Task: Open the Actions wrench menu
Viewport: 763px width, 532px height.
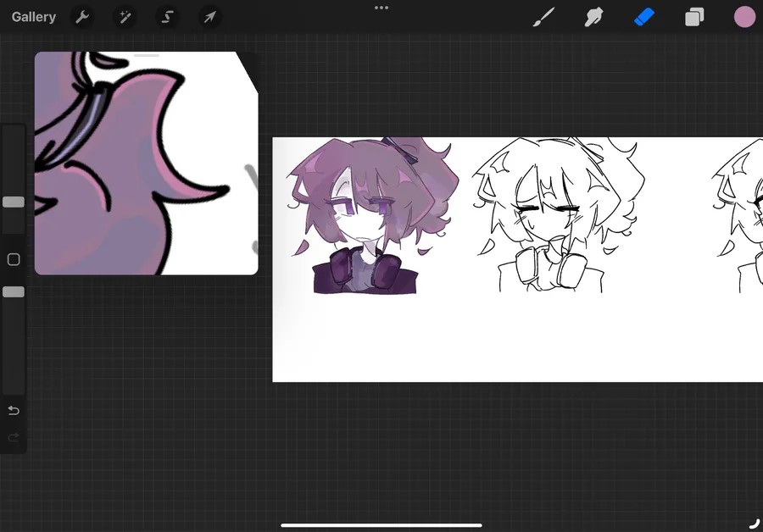Action: pyautogui.click(x=82, y=17)
